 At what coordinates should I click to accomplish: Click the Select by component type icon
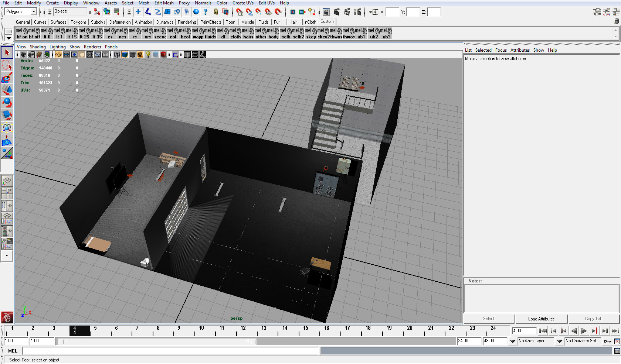click(x=117, y=12)
